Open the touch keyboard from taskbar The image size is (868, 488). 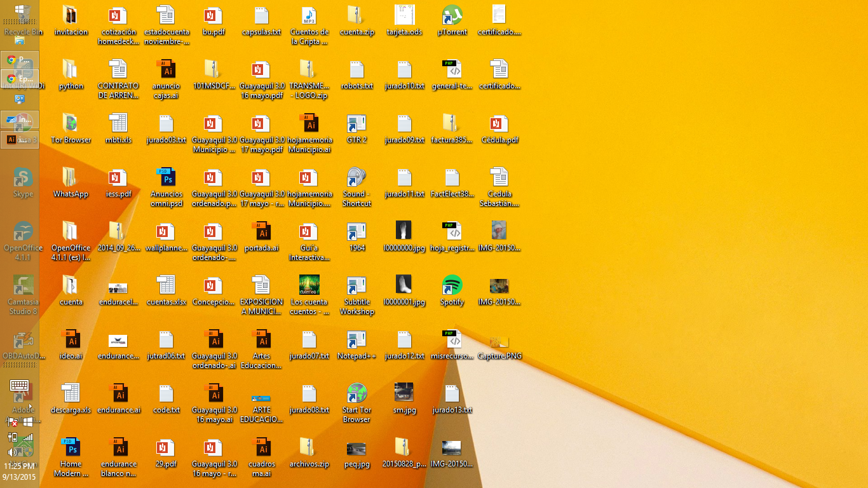point(20,386)
